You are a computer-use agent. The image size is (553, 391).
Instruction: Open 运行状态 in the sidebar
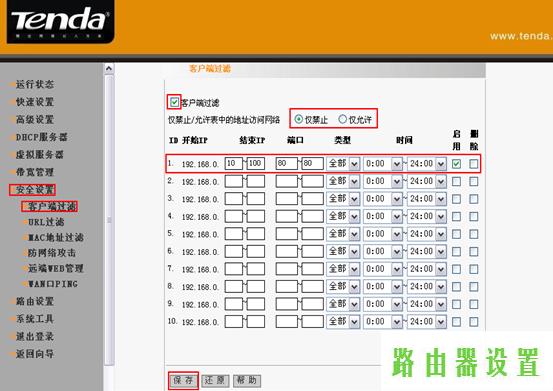tap(35, 84)
